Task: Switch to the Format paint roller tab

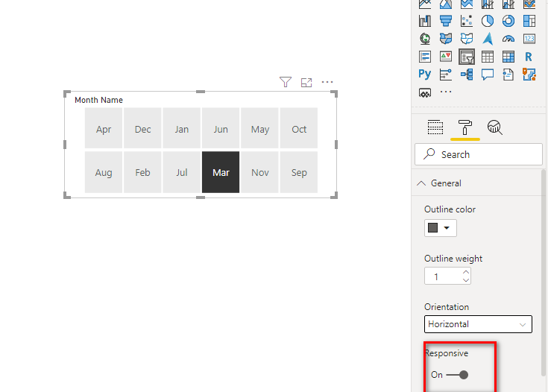Action: (465, 127)
